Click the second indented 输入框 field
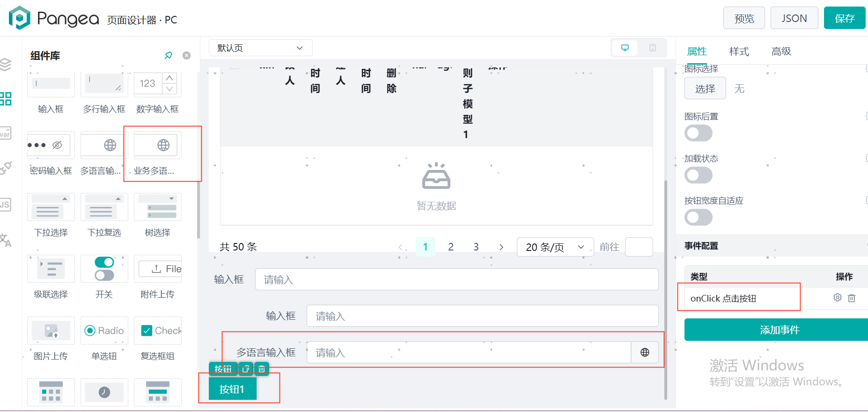The image size is (868, 412). (x=483, y=316)
